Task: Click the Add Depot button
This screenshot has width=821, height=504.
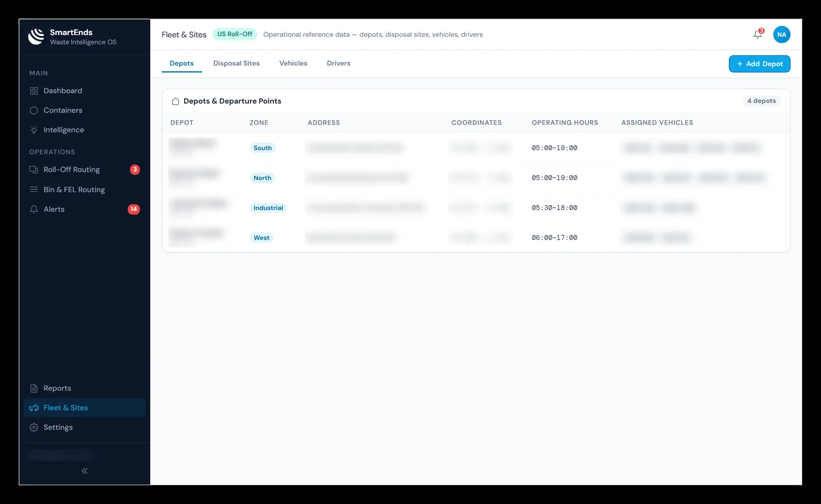Action: pos(759,64)
